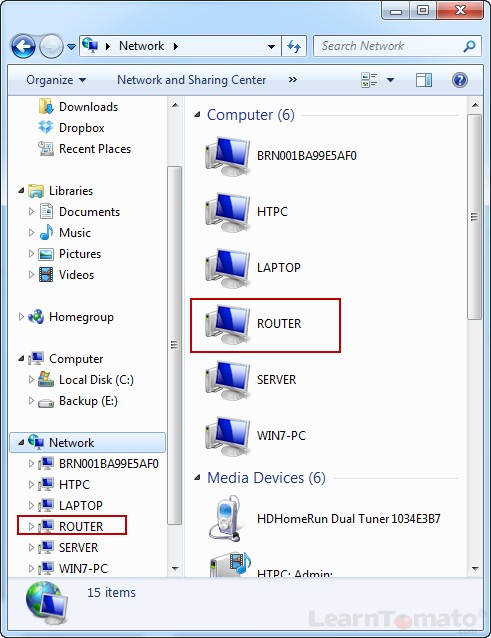Select LAPTOP in the sidebar tree
This screenshot has width=491, height=638.
[81, 505]
